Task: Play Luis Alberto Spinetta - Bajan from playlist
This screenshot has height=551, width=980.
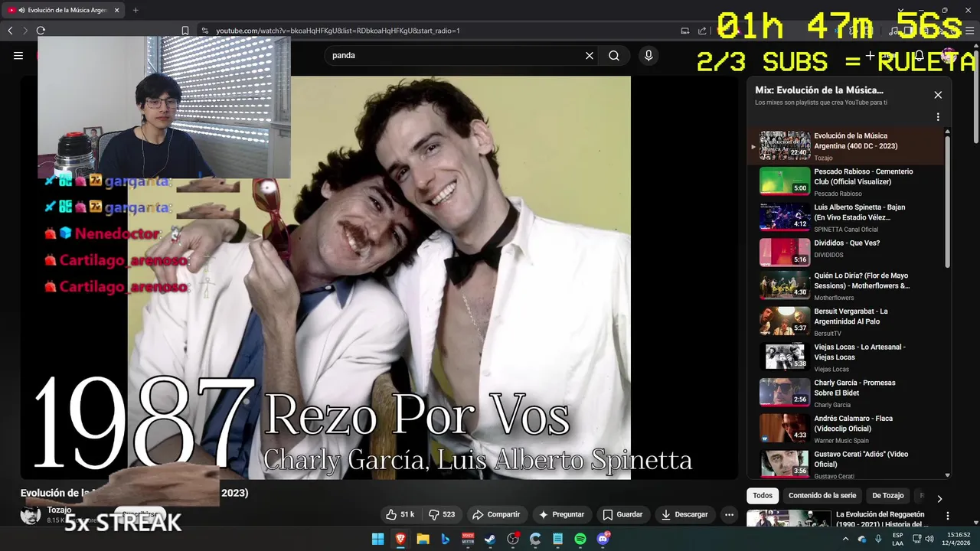Action: click(846, 217)
